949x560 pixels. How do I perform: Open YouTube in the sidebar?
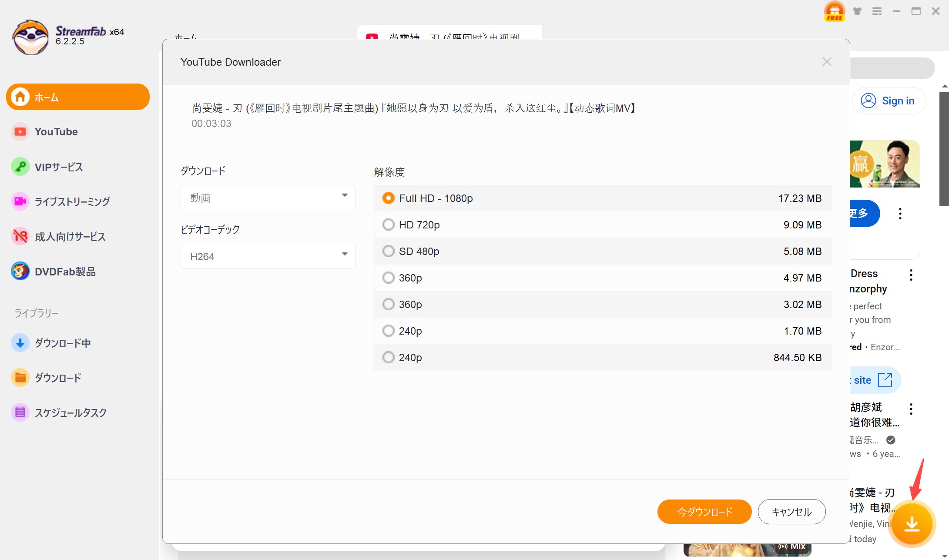tap(56, 132)
